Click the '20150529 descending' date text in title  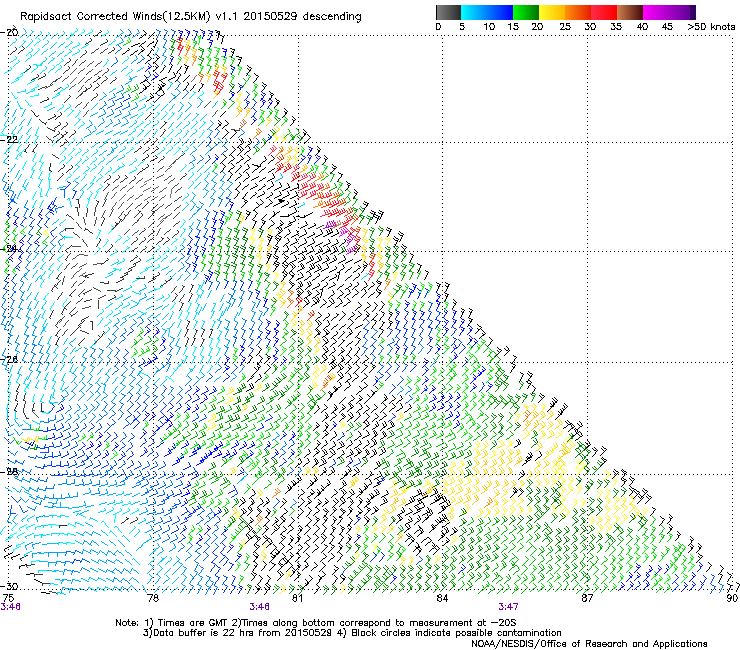302,17
